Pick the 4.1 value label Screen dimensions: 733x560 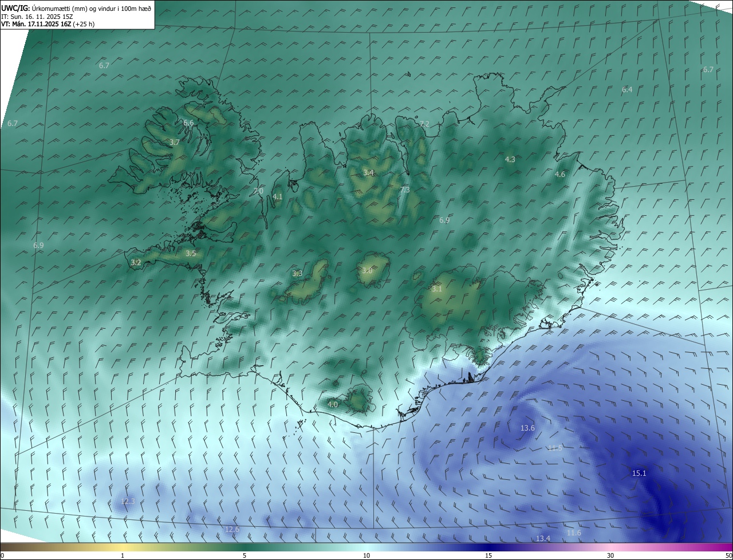pos(278,196)
